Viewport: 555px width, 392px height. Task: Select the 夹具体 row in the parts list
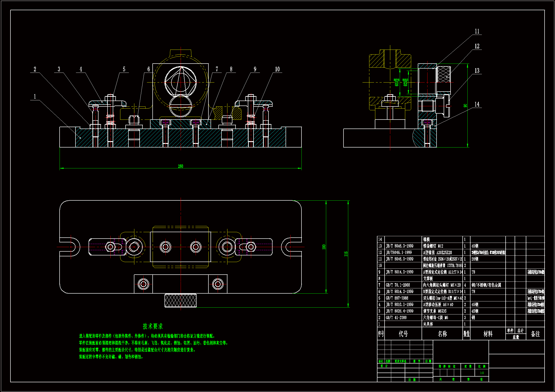click(428, 324)
